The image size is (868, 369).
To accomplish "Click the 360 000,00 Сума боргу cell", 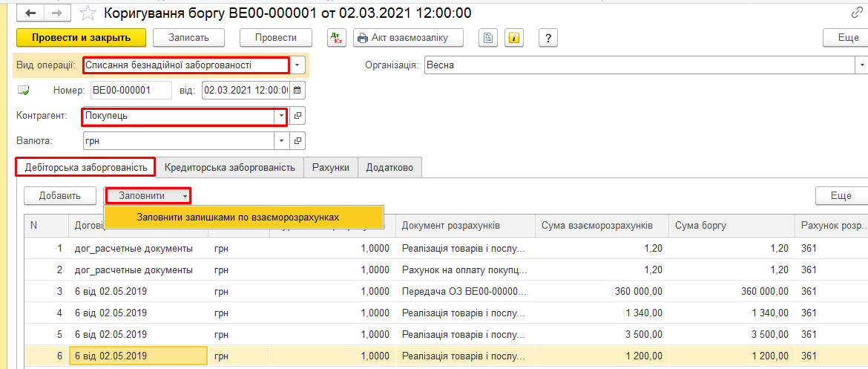I will 731,292.
